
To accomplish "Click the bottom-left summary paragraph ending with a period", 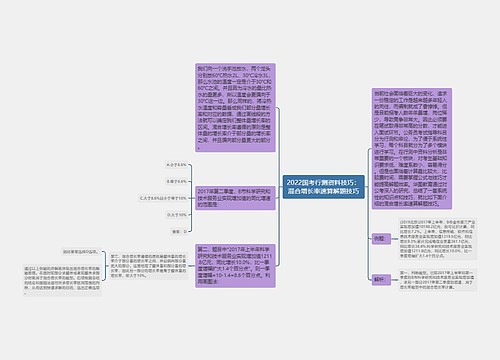I will coord(62,280).
